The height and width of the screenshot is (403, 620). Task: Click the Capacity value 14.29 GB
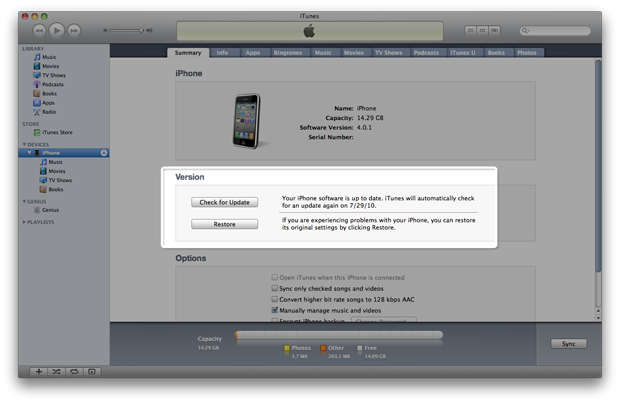click(370, 118)
